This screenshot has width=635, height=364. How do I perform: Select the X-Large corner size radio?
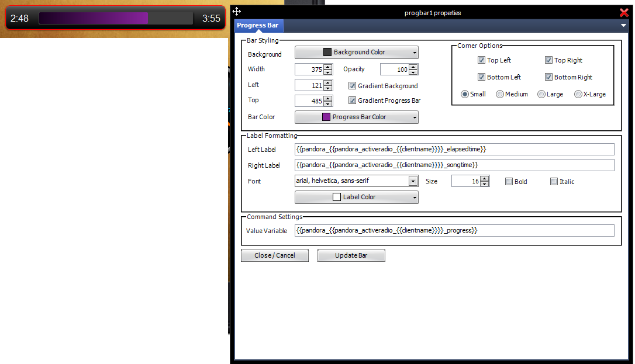(x=578, y=94)
